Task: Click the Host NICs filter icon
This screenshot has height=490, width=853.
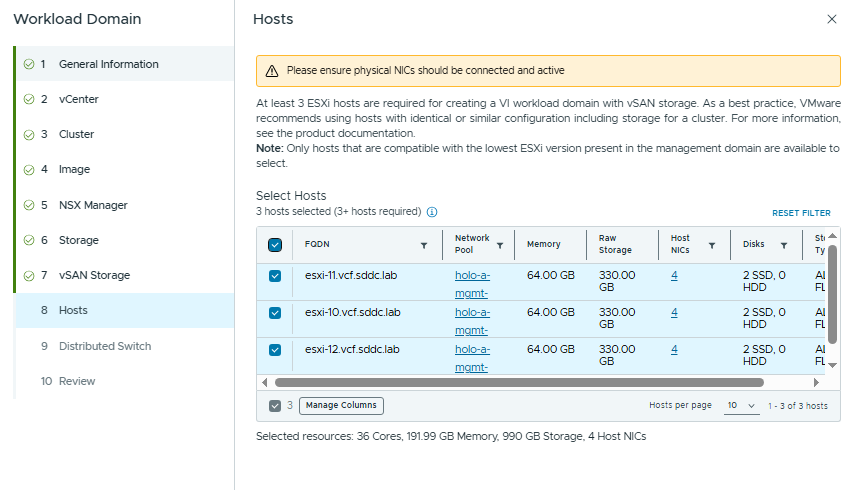Action: click(712, 245)
